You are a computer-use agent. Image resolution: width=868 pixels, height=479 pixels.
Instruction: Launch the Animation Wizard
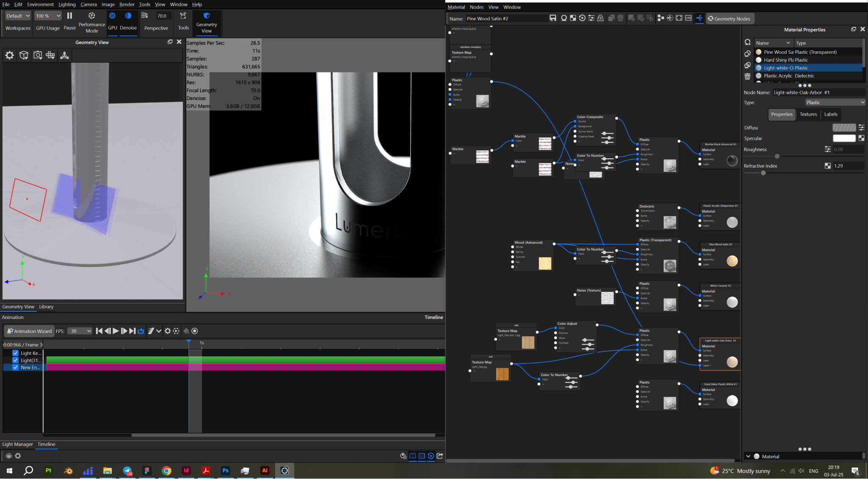29,331
